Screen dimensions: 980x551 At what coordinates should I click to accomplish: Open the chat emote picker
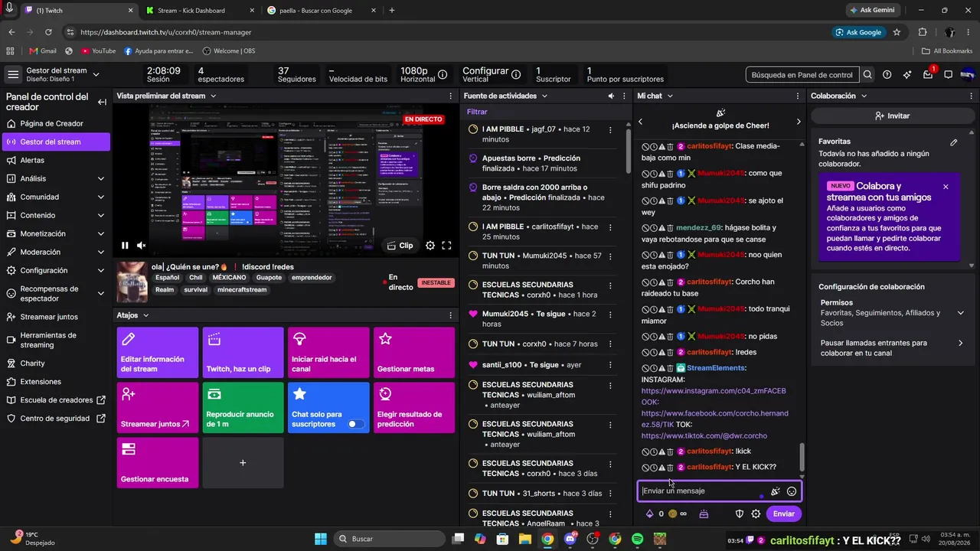tap(792, 491)
